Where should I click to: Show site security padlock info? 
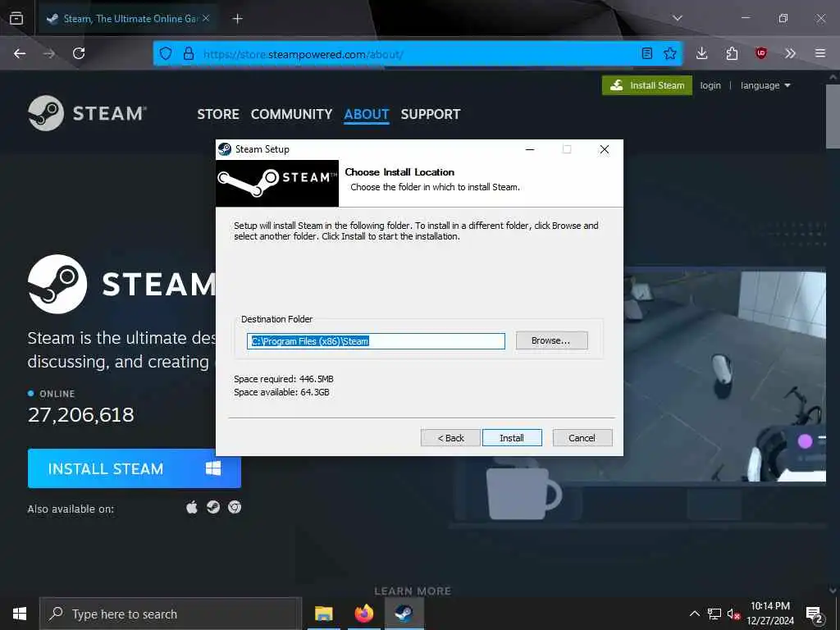(188, 53)
